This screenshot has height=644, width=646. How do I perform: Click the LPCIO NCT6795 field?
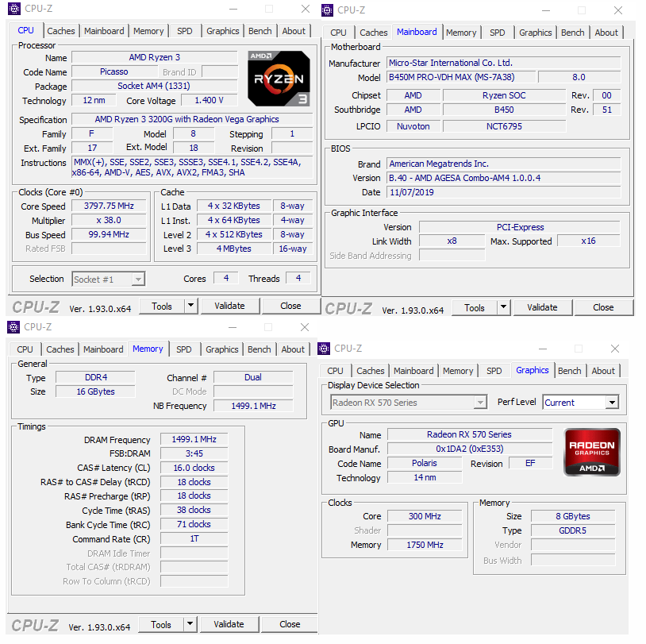coord(504,126)
